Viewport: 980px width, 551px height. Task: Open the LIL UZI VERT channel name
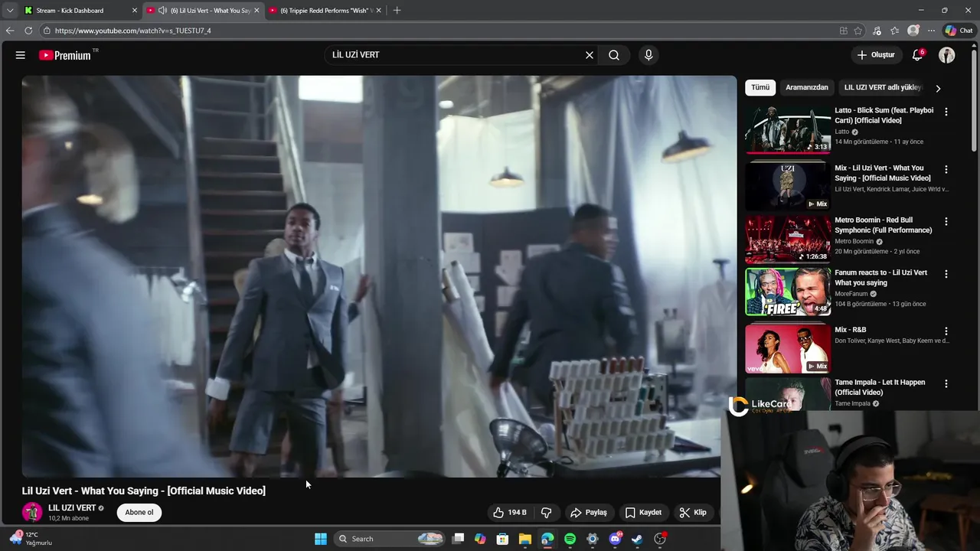coord(72,508)
